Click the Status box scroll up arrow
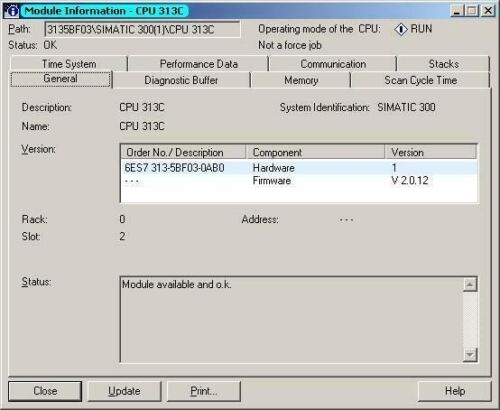This screenshot has height=410, width=500. 470,285
